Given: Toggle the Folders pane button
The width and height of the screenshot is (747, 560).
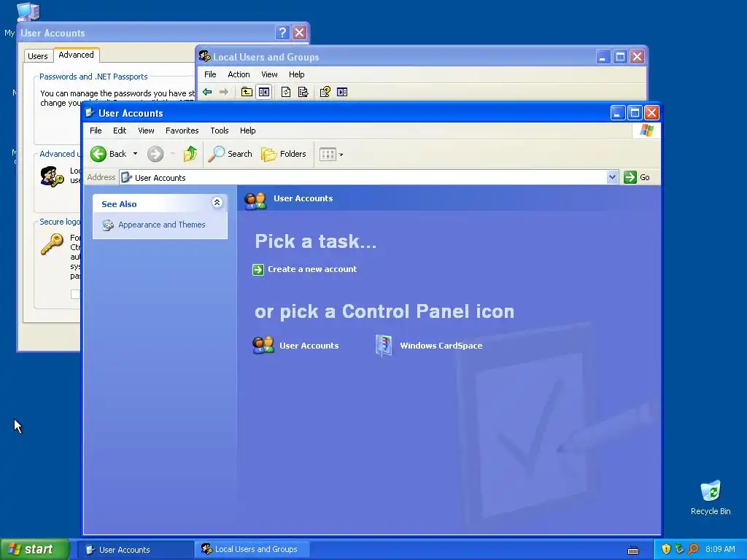Looking at the screenshot, I should (x=284, y=154).
